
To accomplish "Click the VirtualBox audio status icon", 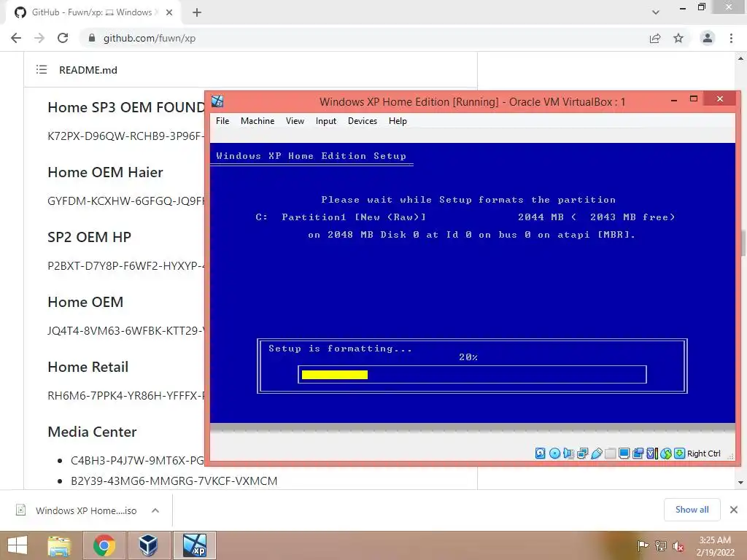I will 568,454.
